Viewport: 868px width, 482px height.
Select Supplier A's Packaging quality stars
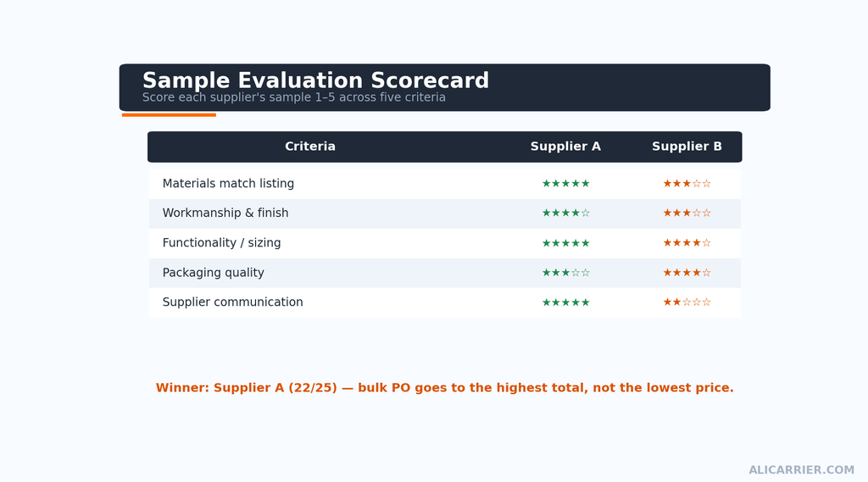tap(565, 273)
